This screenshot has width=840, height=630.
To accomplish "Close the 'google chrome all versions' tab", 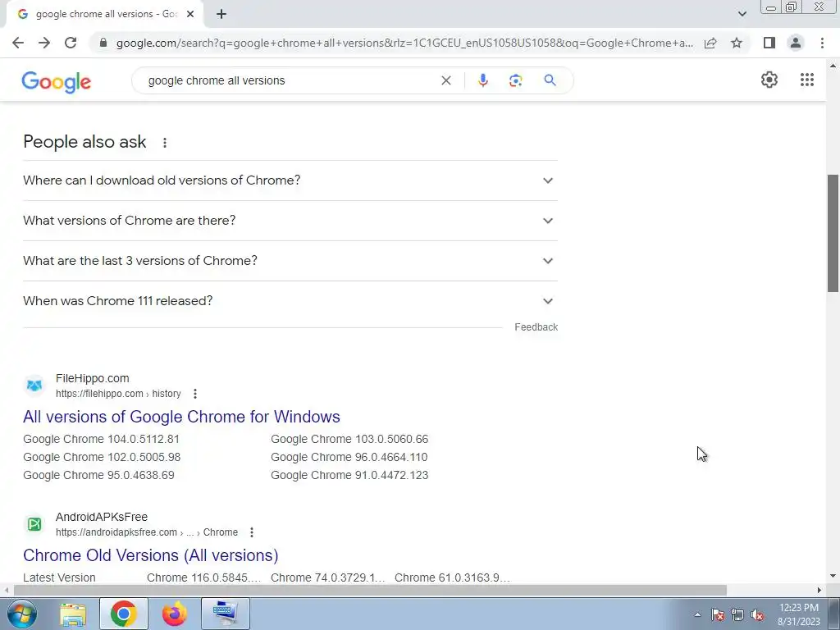I will click(x=190, y=14).
